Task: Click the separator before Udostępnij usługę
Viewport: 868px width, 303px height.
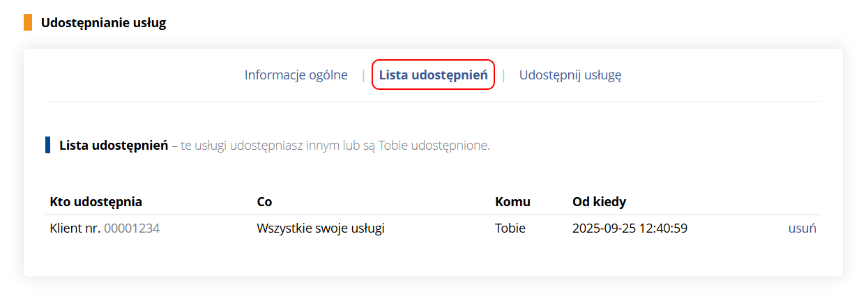Action: 503,75
